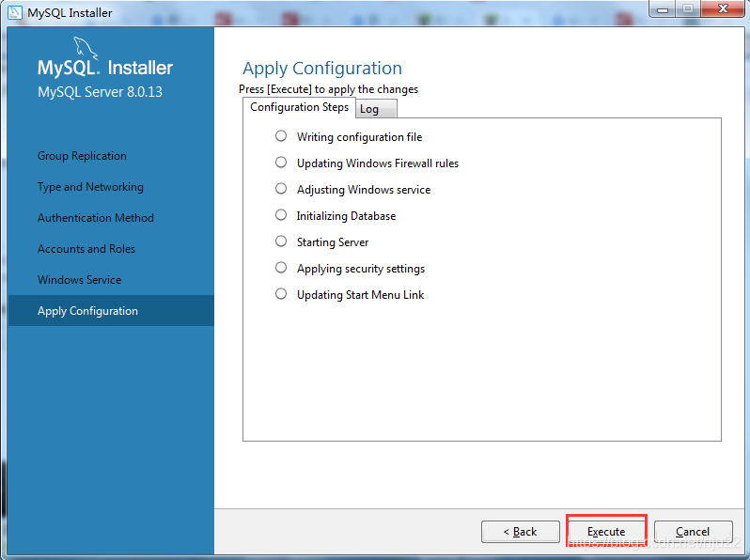Click the Execute button
This screenshot has height=560, width=750.
pos(606,531)
